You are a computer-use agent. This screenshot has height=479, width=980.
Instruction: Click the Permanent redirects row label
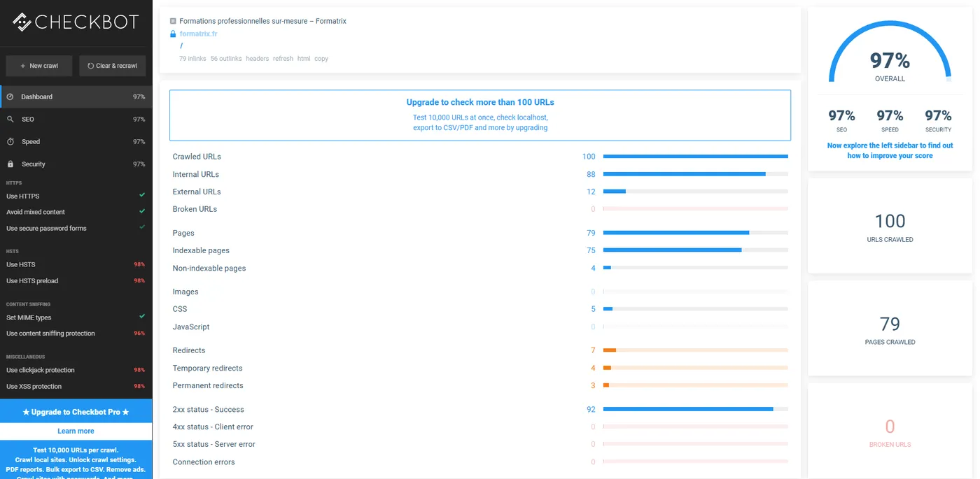(x=208, y=385)
